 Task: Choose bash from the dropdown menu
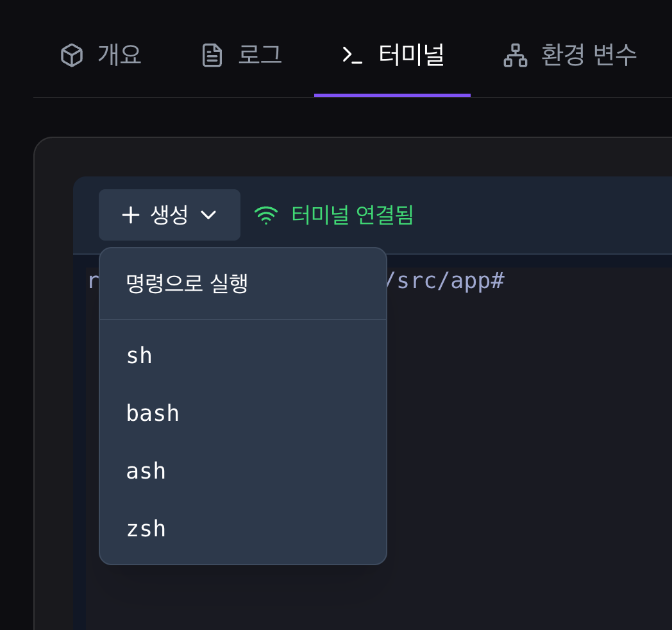[153, 413]
